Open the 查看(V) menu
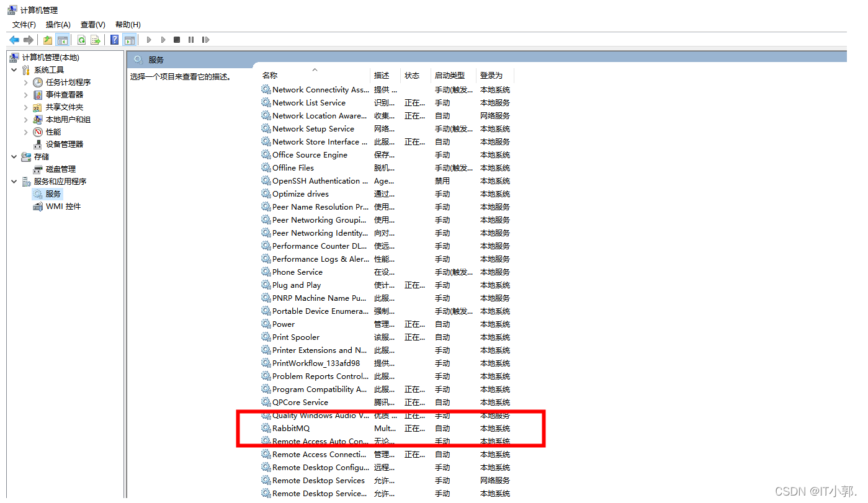 pyautogui.click(x=93, y=25)
